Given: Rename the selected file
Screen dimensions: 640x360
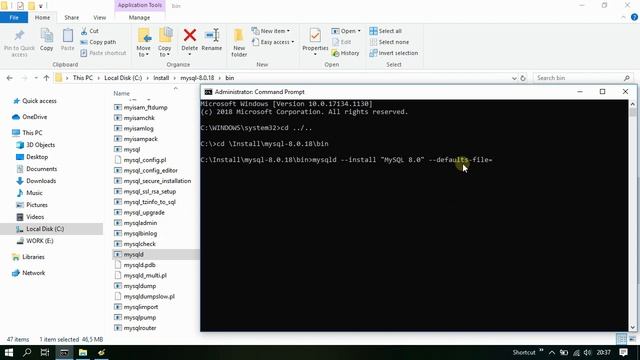Looking at the screenshot, I should [x=211, y=40].
